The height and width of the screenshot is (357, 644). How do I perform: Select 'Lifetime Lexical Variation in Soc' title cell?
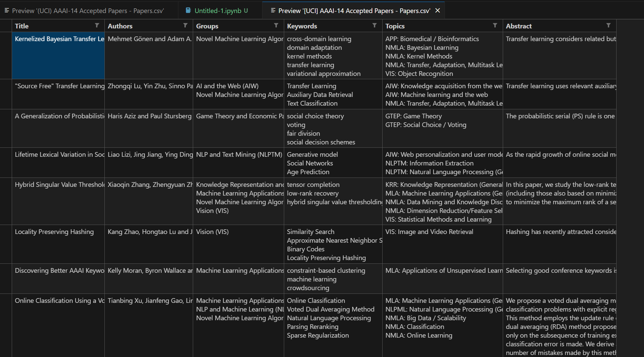(x=58, y=162)
